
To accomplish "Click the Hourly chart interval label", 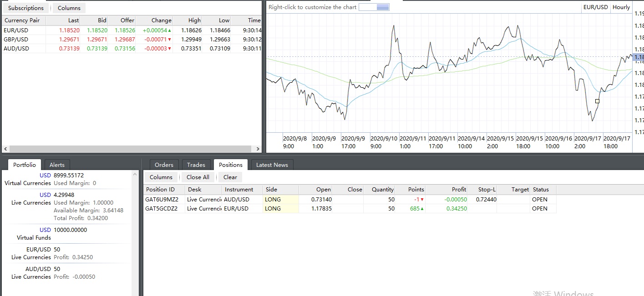I will (x=621, y=7).
